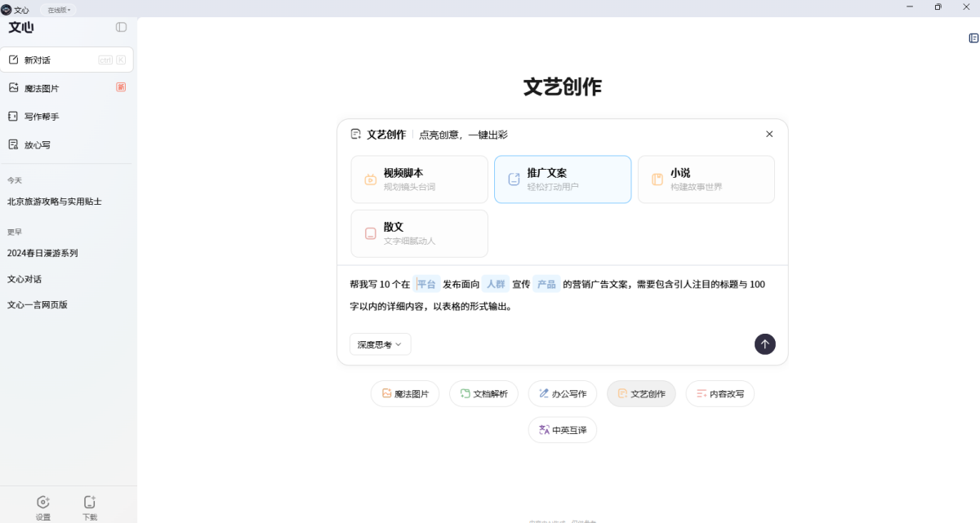Open the 2024春日漫游系列 chat history

point(42,253)
